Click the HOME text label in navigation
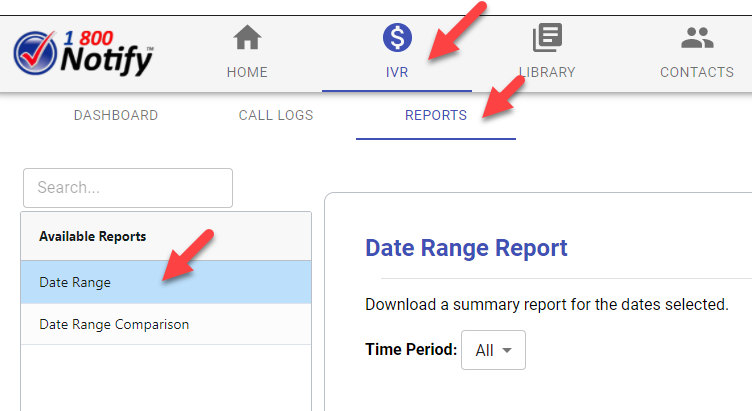Image resolution: width=752 pixels, height=411 pixels. point(247,72)
